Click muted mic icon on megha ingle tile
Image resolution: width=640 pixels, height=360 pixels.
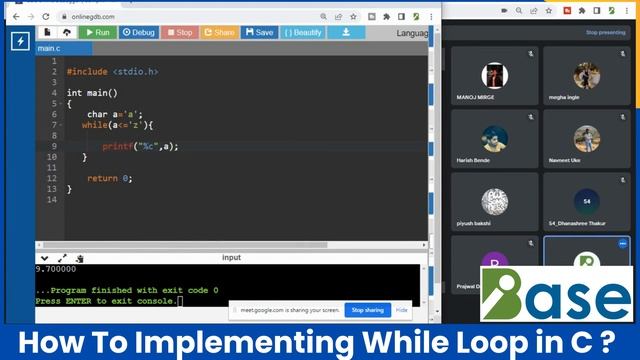click(x=622, y=53)
